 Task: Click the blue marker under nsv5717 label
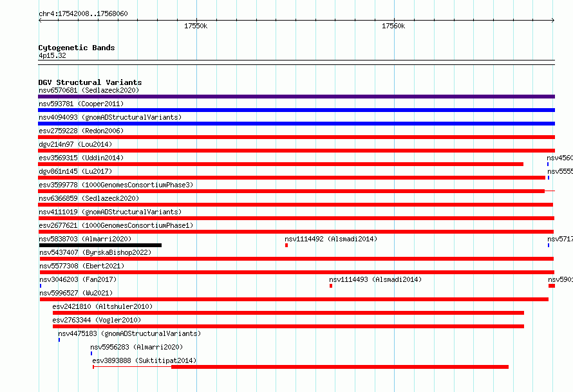coord(548,245)
